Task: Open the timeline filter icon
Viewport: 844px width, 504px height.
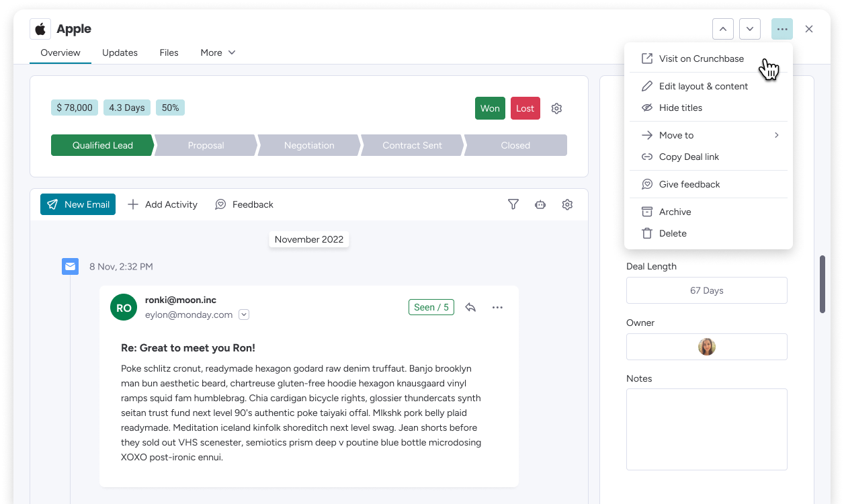Action: 513,204
